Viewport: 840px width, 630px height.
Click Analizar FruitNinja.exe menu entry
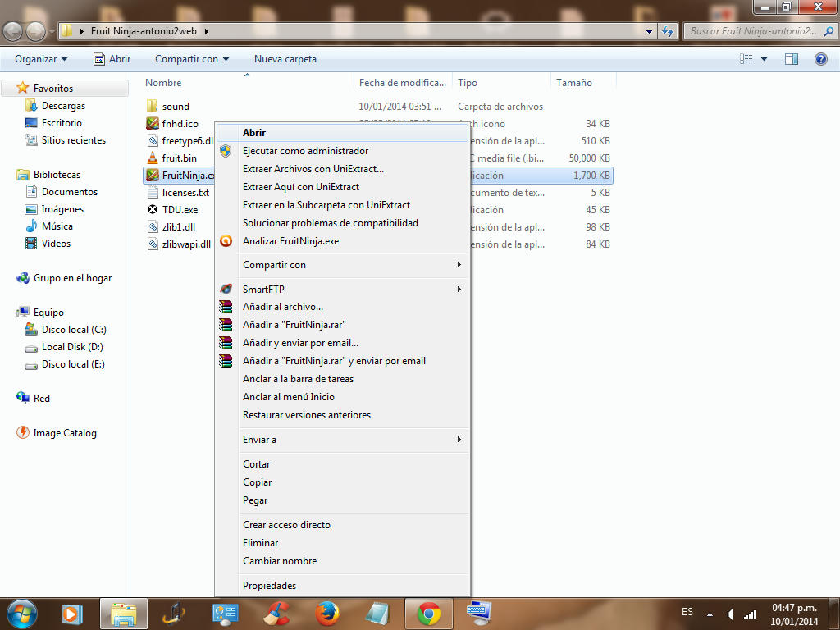point(290,241)
